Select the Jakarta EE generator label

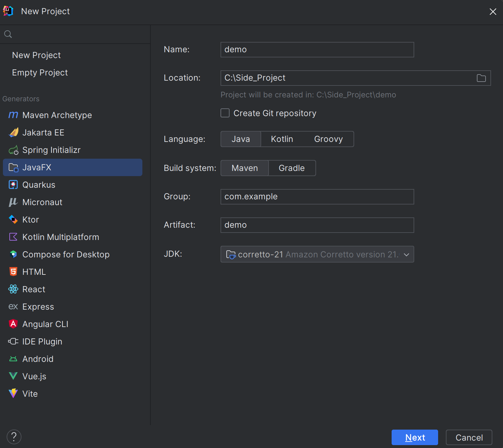coord(43,133)
